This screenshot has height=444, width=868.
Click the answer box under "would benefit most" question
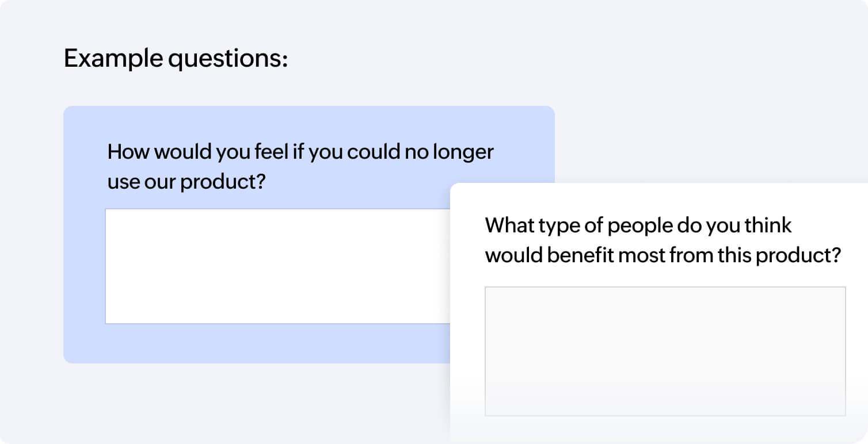pos(665,351)
